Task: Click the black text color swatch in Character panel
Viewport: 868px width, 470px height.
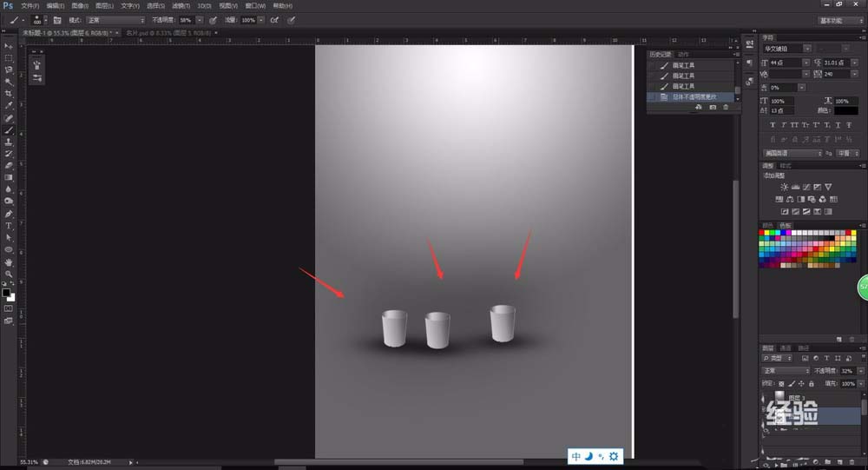Action: (845, 110)
